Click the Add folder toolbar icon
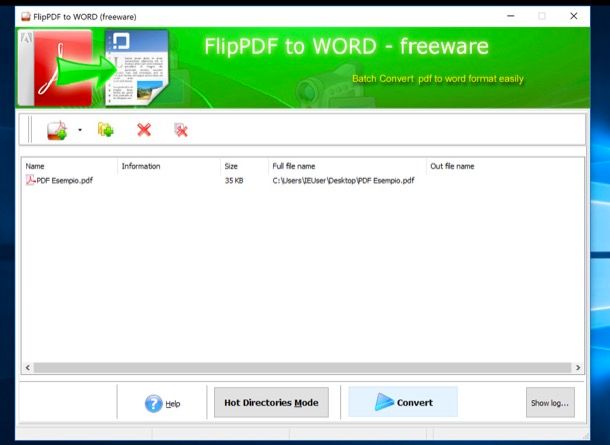This screenshot has width=610, height=445. tap(105, 130)
